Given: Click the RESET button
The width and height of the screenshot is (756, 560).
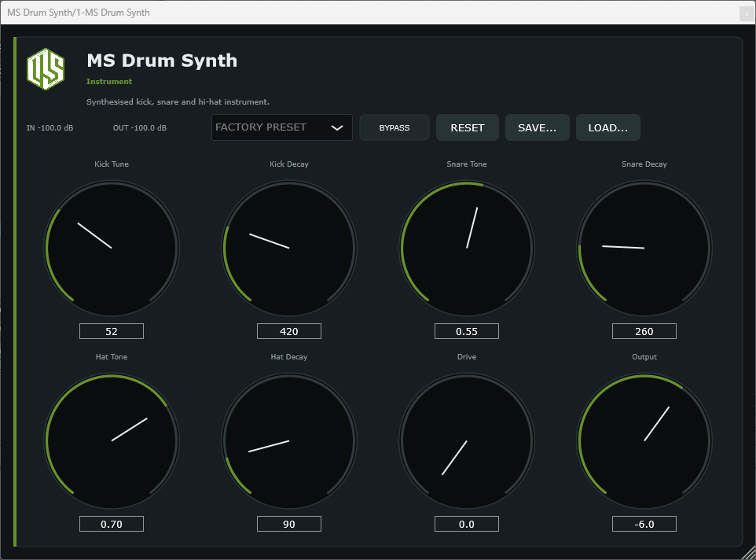Looking at the screenshot, I should pos(468,127).
